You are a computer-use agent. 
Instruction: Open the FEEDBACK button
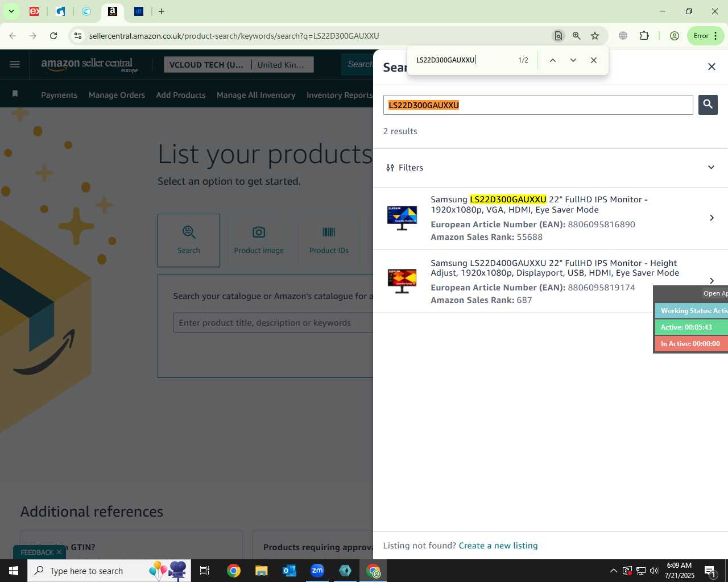click(37, 552)
